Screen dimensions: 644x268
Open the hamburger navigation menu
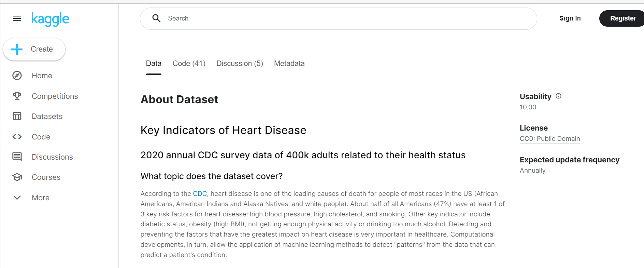click(17, 18)
